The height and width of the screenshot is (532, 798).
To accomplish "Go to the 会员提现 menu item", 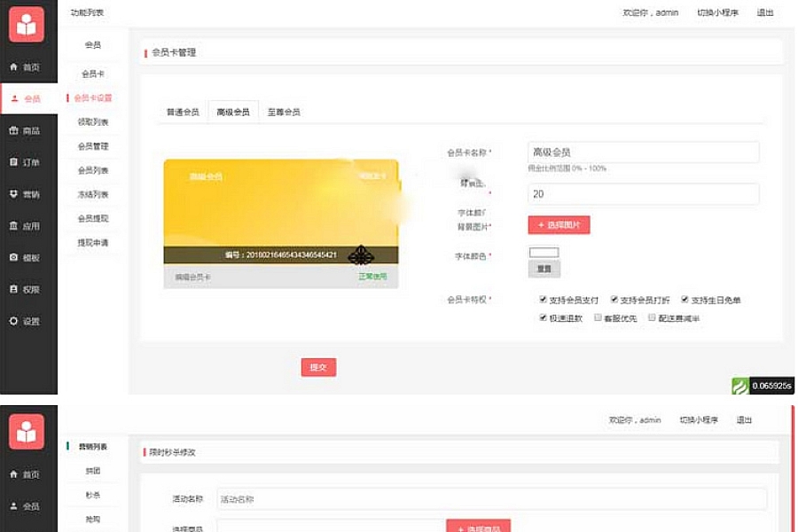I will click(x=93, y=218).
